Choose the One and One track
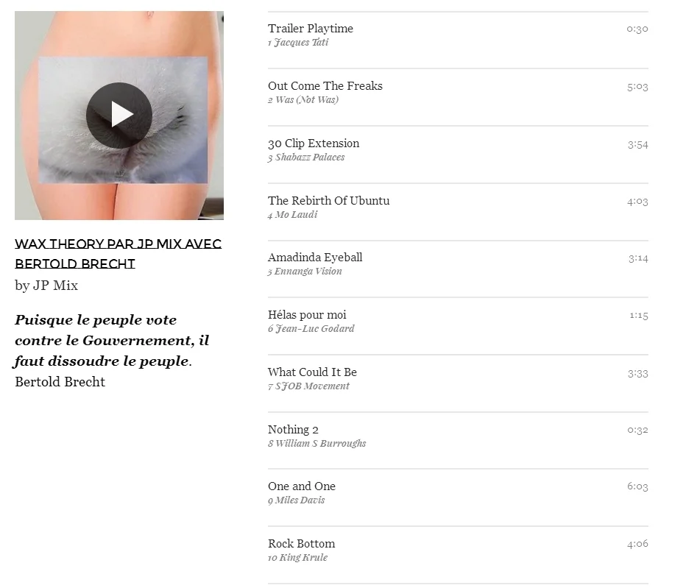 point(458,497)
